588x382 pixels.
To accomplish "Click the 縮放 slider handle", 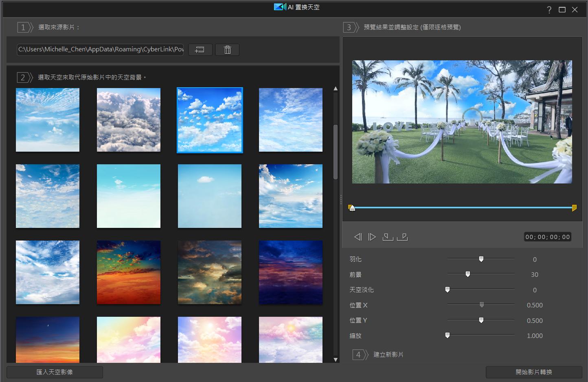I will (448, 336).
